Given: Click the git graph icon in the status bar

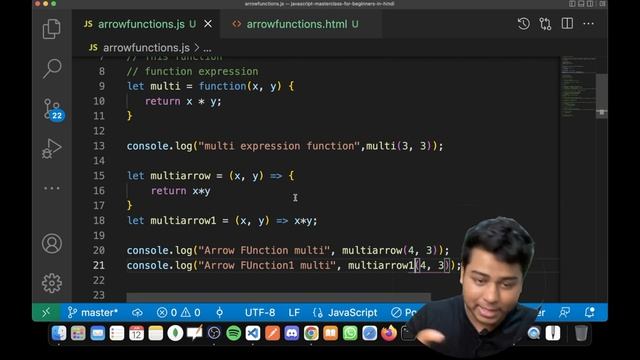Looking at the screenshot, I should click(220, 313).
